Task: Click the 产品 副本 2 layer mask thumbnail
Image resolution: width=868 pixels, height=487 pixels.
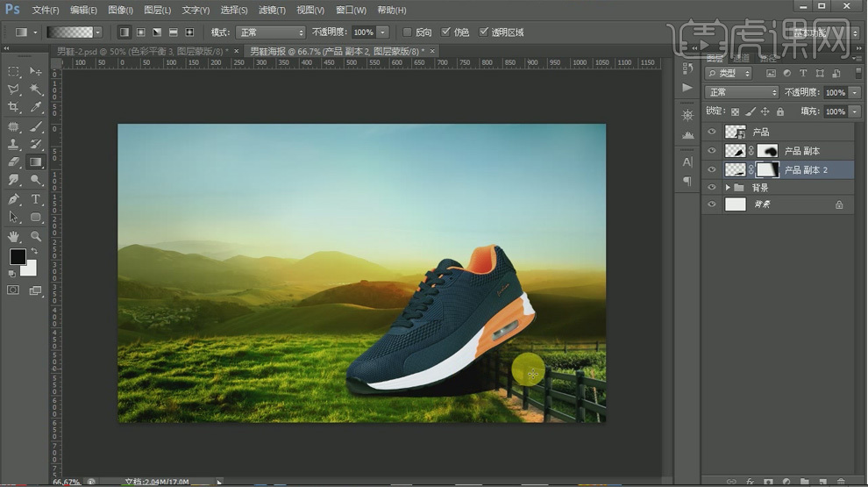Action: pos(767,169)
